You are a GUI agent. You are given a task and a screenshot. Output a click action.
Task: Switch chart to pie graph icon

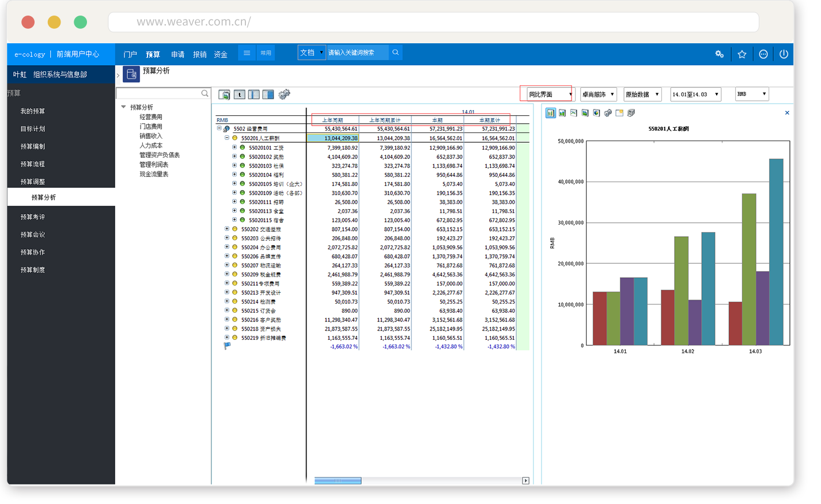click(596, 113)
